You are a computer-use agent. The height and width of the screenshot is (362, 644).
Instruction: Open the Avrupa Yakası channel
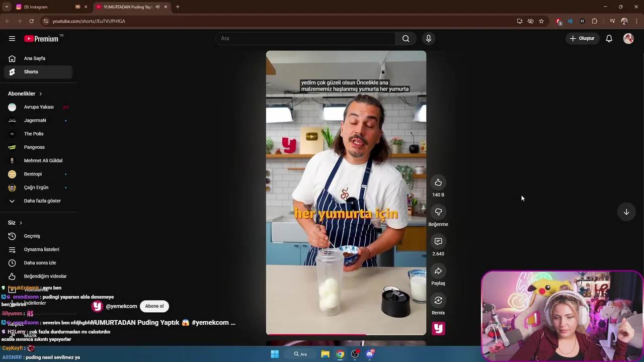tap(38, 107)
